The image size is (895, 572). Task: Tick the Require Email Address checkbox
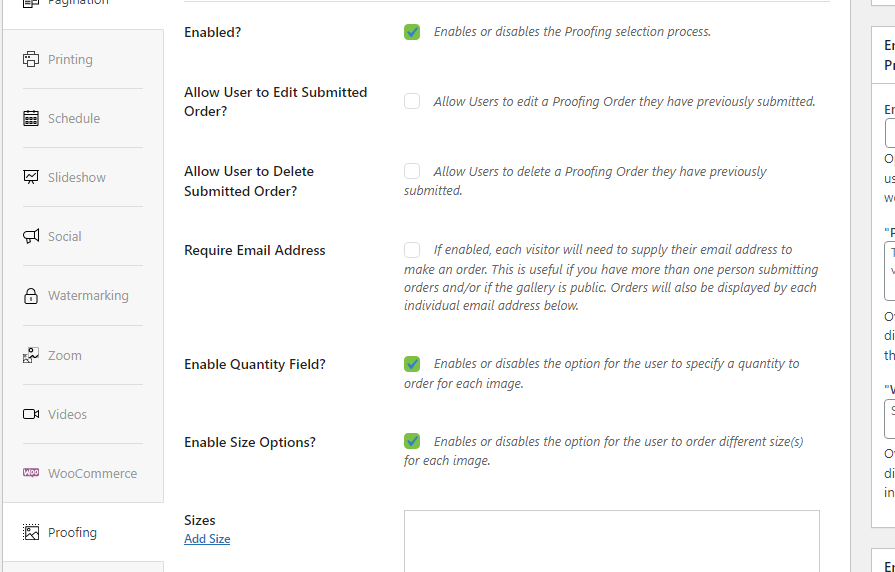coord(412,250)
